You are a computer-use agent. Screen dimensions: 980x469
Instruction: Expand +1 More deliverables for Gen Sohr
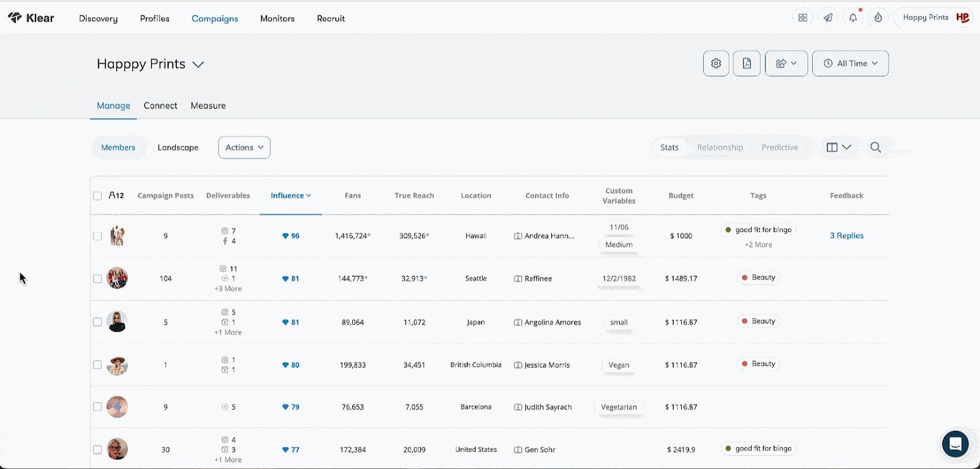pos(228,460)
